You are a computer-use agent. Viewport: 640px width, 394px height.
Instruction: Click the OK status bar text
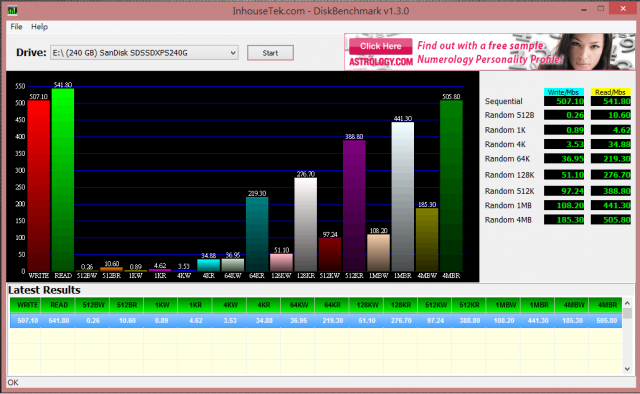coord(13,383)
